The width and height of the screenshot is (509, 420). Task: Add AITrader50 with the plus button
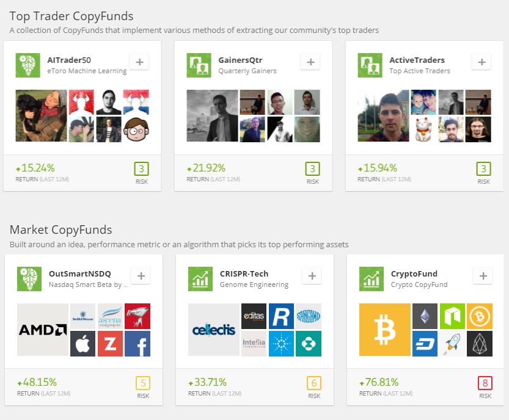[x=139, y=62]
